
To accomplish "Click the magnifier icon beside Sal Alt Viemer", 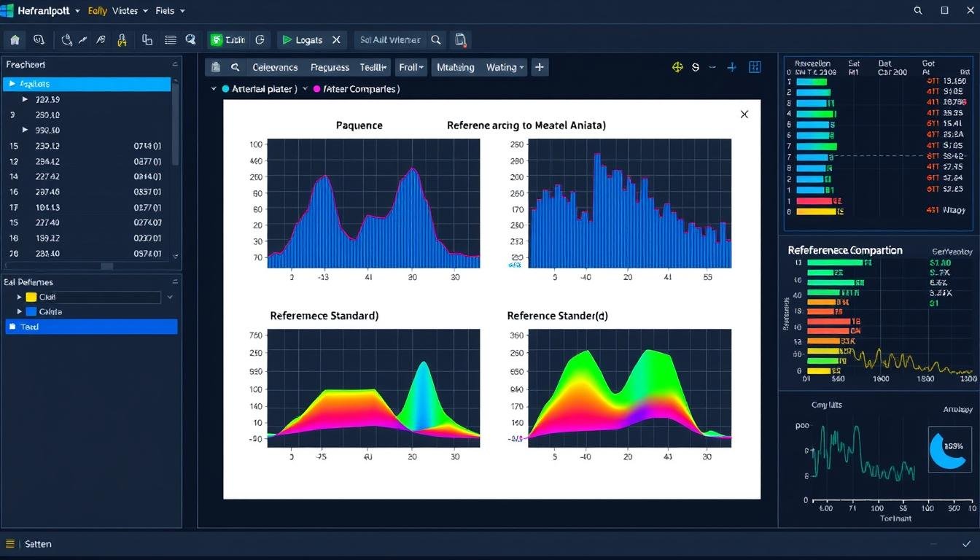I will click(436, 40).
